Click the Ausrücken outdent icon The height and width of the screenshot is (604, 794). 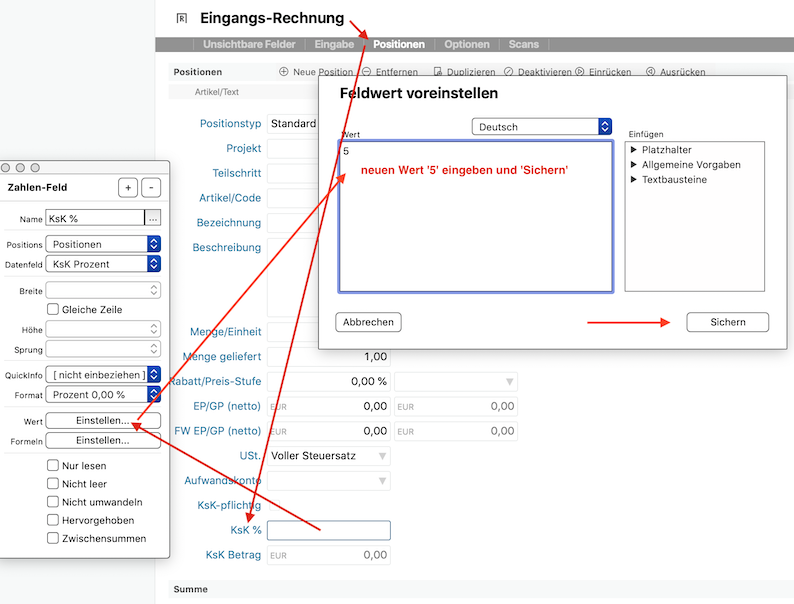(651, 72)
